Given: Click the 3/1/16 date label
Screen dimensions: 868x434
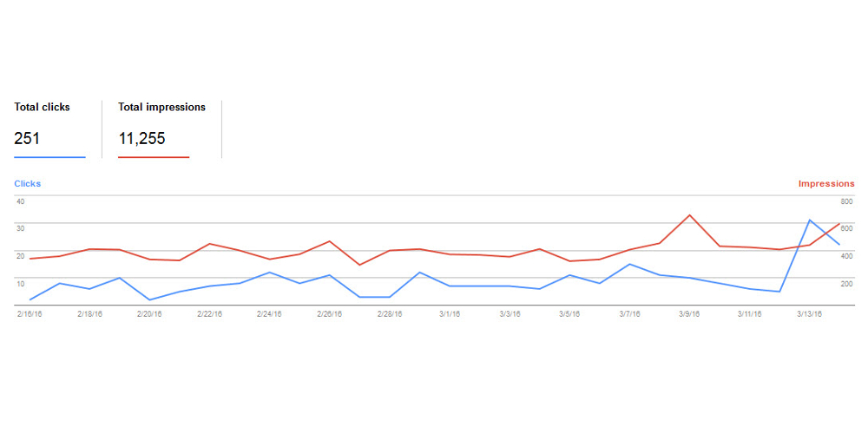Looking at the screenshot, I should pyautogui.click(x=450, y=314).
